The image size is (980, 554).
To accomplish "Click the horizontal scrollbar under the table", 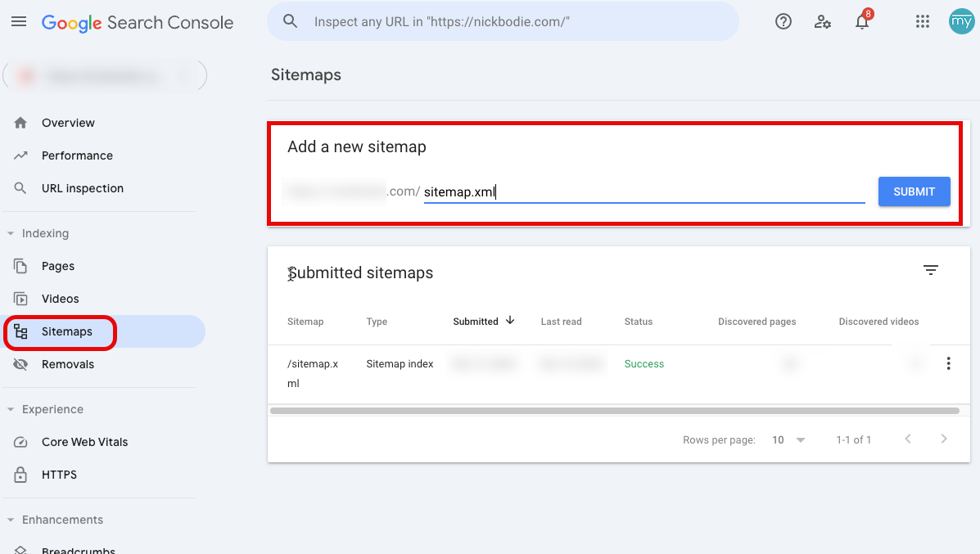I will (x=615, y=411).
